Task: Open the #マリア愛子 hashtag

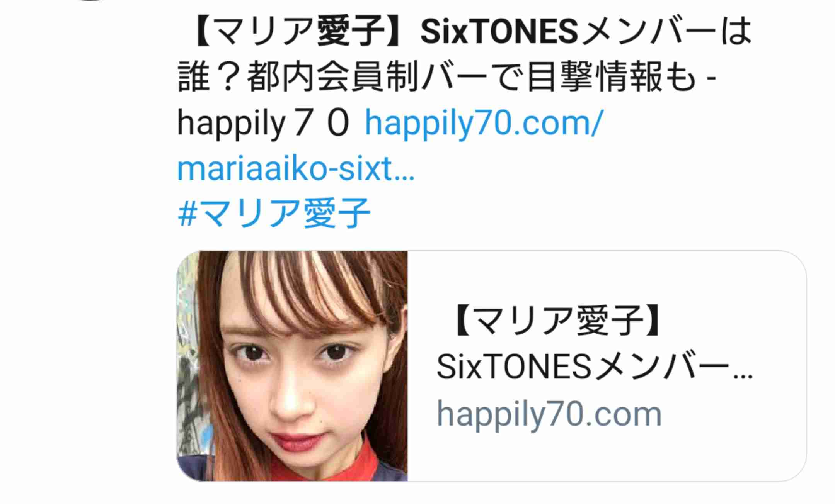Action: click(x=274, y=213)
